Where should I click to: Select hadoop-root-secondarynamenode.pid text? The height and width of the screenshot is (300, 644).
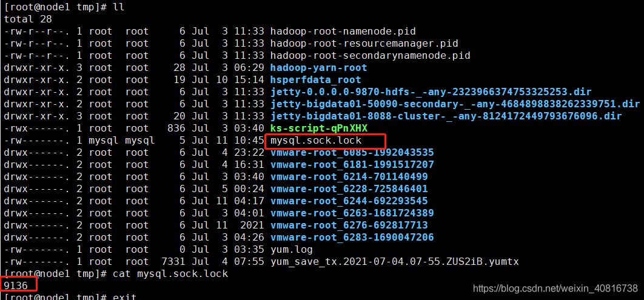point(370,55)
